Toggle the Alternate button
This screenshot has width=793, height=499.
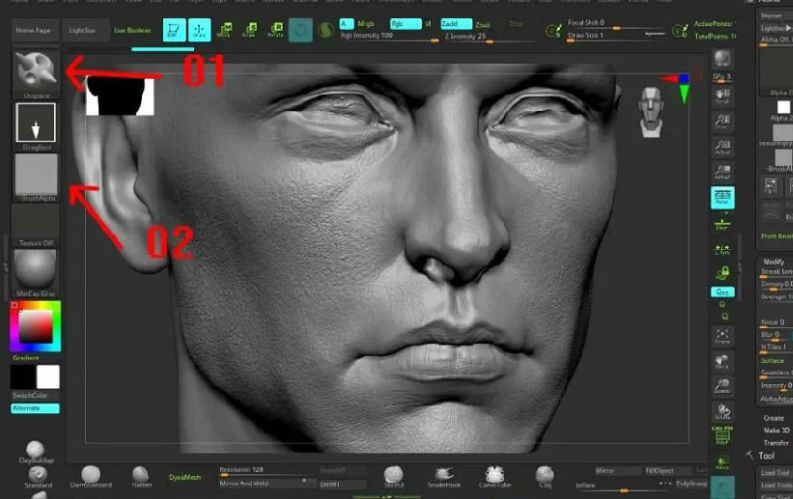tap(35, 408)
